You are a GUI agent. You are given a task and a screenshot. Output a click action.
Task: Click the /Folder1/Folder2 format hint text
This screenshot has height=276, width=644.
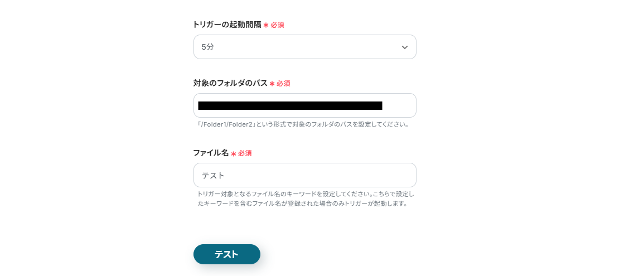304,124
